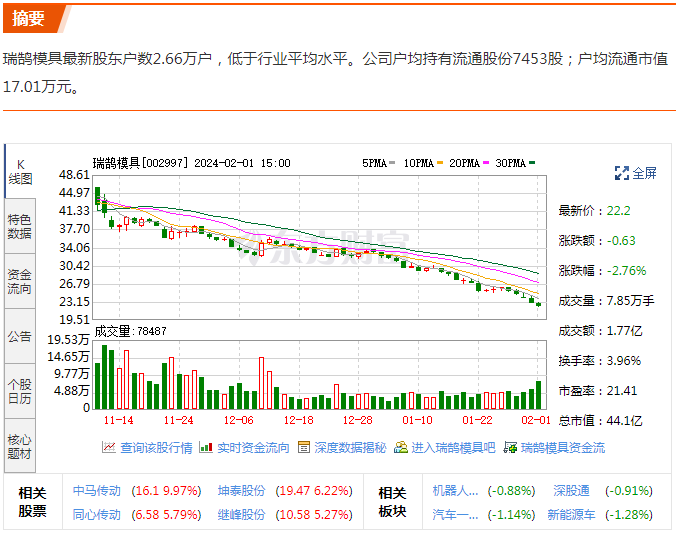Switch to the 特色数据 tab

coord(20,226)
